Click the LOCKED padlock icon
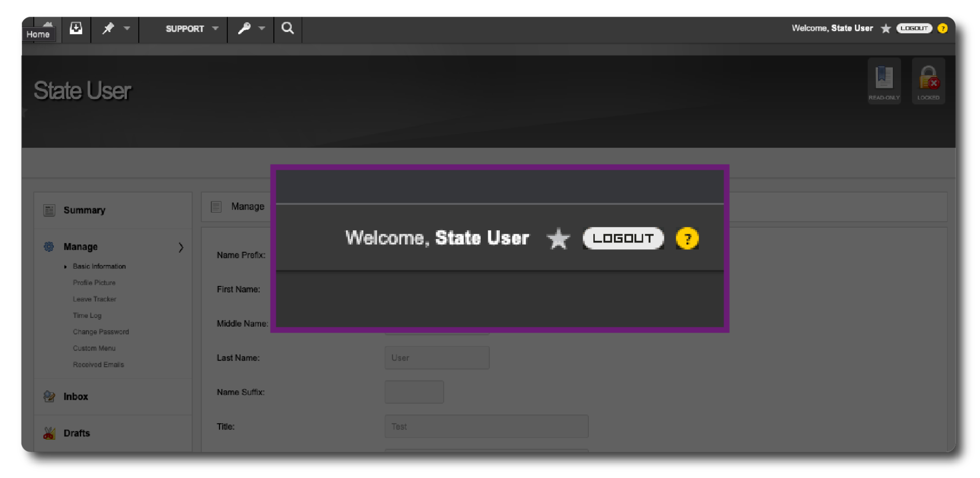 point(928,81)
